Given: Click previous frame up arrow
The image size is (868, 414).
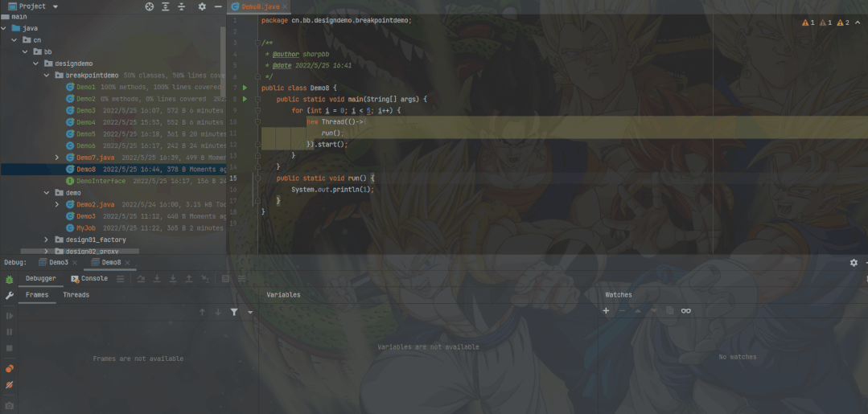Looking at the screenshot, I should click(x=202, y=312).
